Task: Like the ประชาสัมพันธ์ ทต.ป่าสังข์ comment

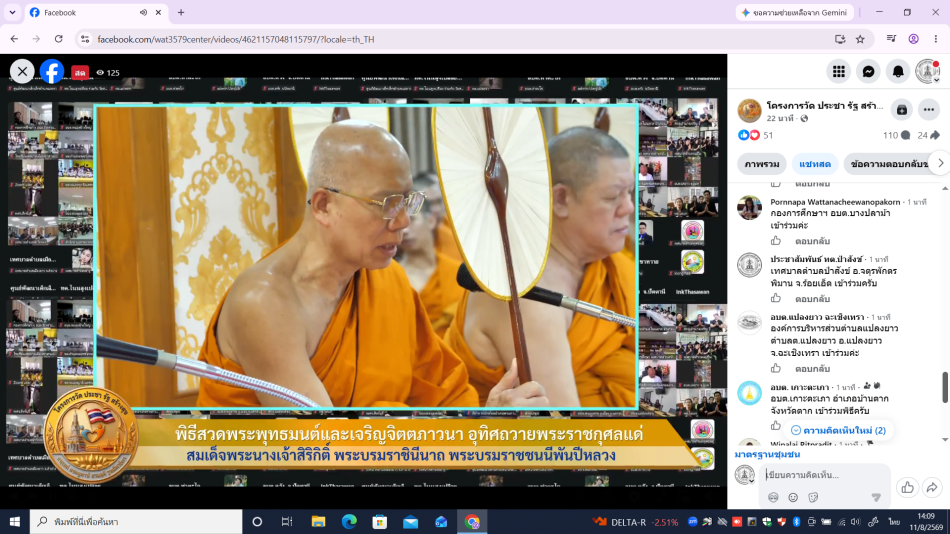Action: click(776, 298)
